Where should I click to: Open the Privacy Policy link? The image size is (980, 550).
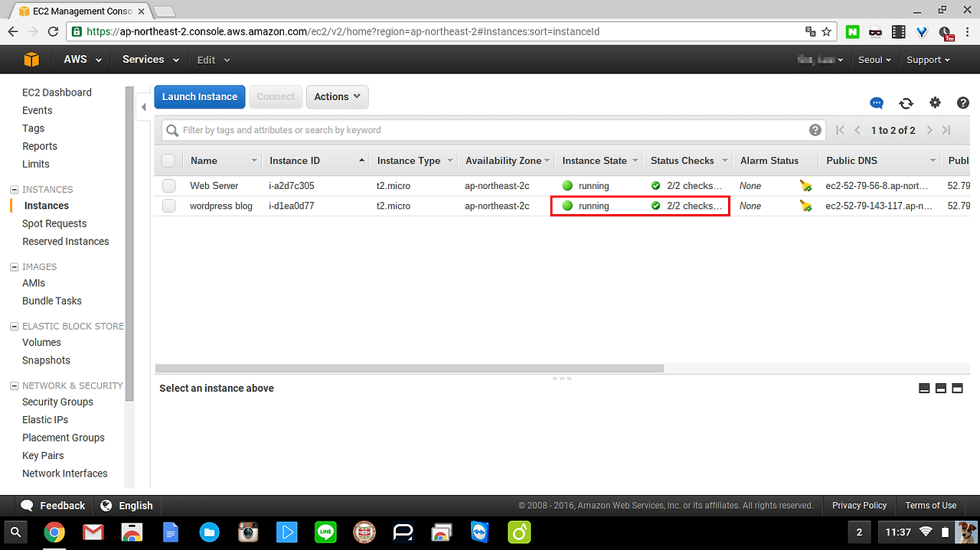(x=859, y=506)
